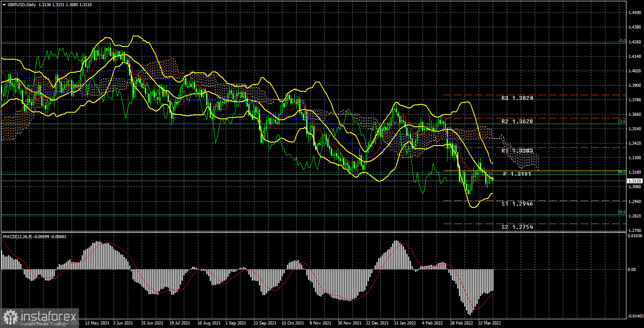Click the 1.4500 price scale value
The image size is (644, 328).
pyautogui.click(x=634, y=13)
